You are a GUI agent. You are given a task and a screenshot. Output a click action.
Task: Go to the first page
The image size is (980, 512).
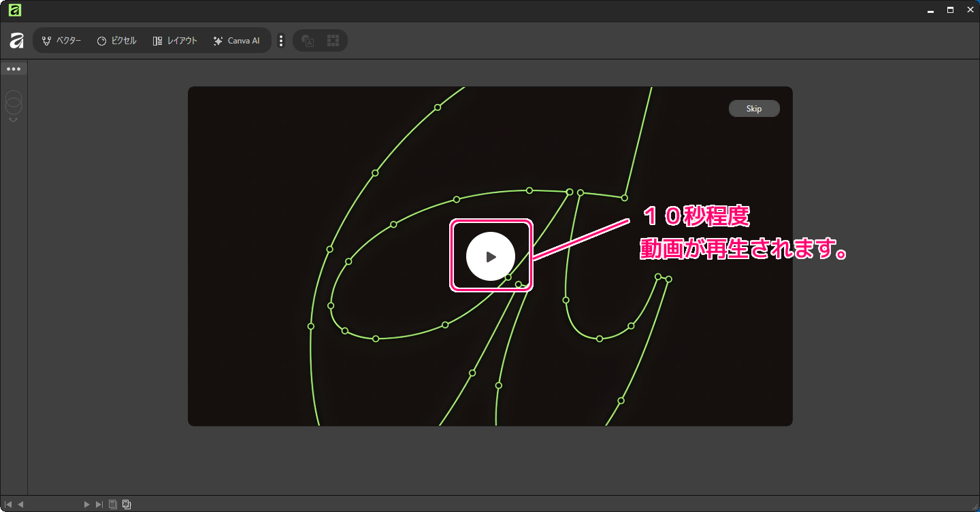pos(8,505)
